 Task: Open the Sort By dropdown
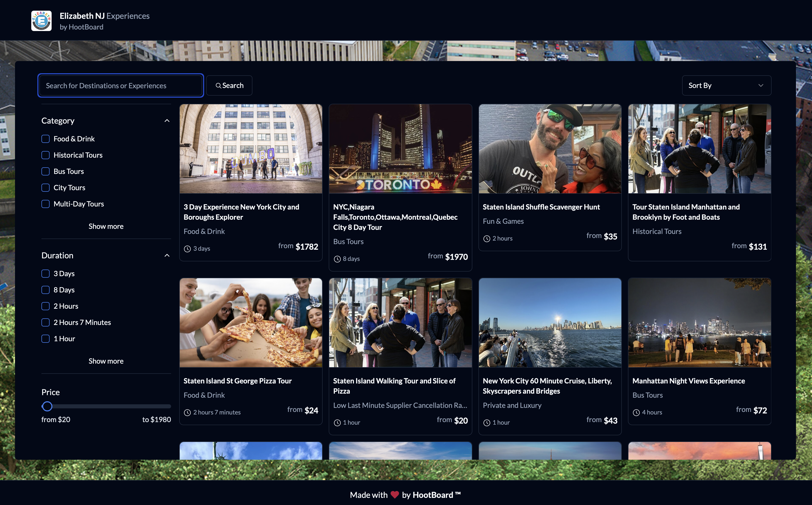click(726, 85)
